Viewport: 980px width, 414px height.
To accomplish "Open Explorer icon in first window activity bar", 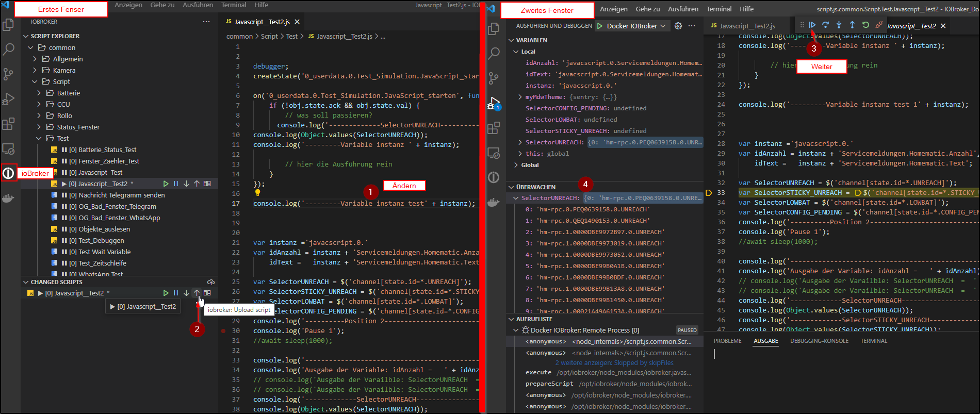I will (8, 24).
